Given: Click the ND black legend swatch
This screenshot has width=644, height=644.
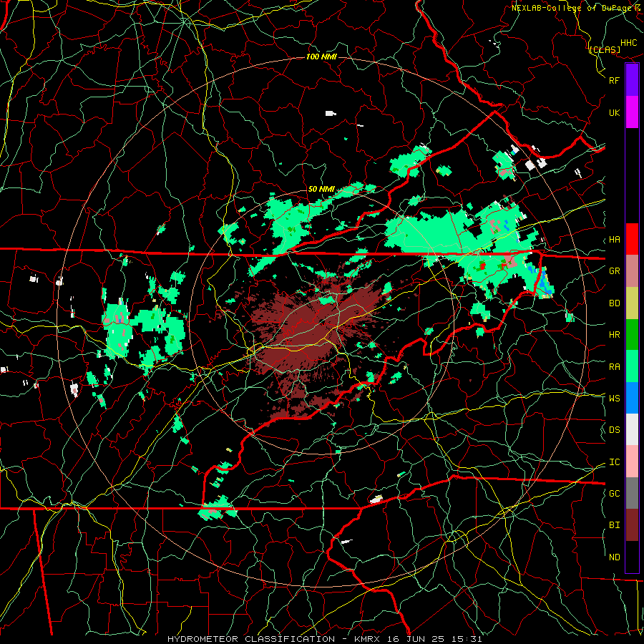Looking at the screenshot, I should pos(632,557).
